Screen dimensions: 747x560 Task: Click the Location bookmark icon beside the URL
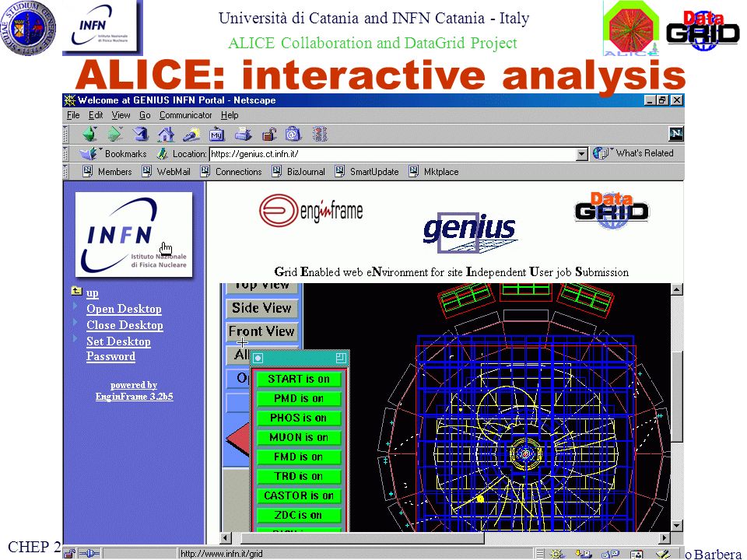coord(163,153)
